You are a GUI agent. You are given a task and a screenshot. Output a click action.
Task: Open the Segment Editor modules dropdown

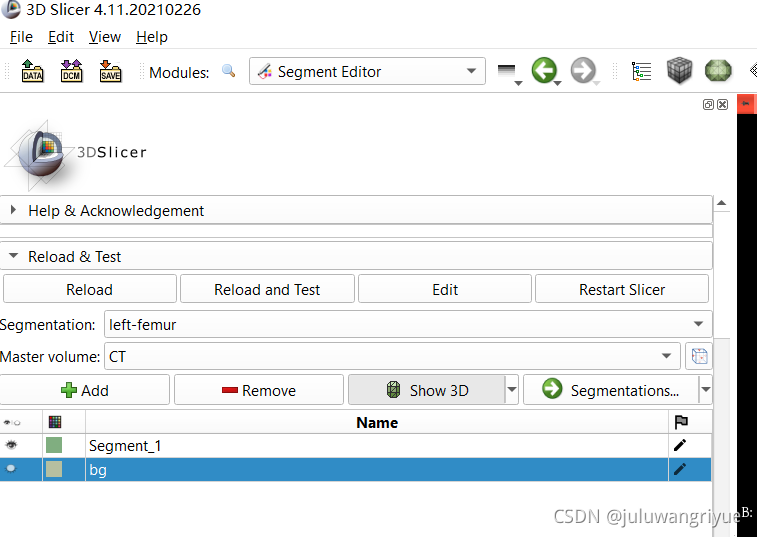pos(367,71)
